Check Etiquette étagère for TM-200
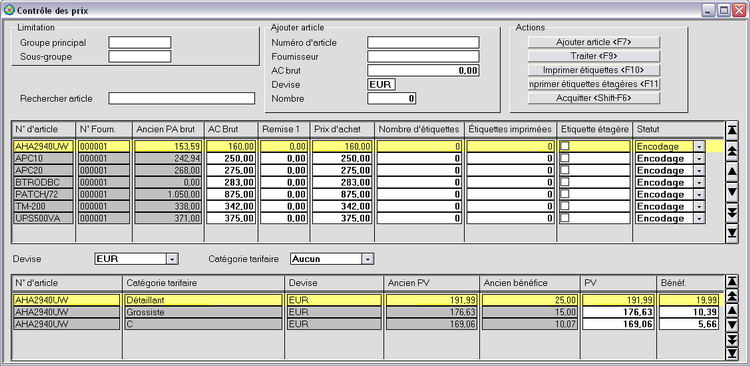The width and height of the screenshot is (750, 366). [x=564, y=206]
